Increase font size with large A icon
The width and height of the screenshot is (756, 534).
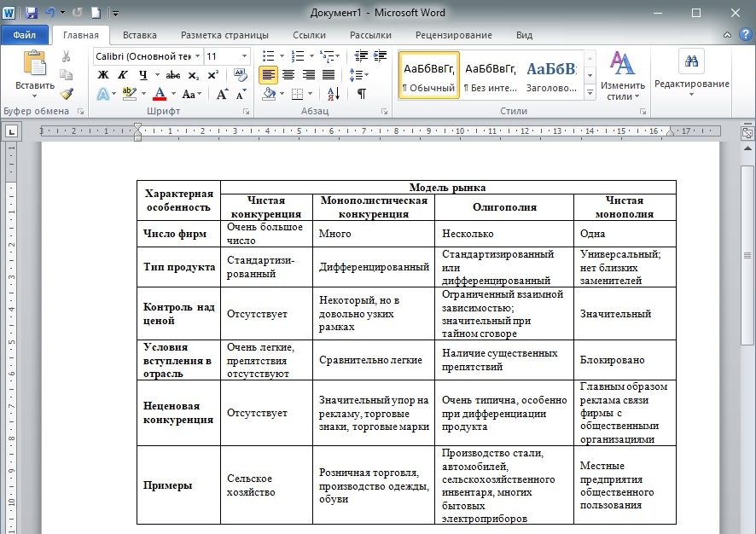coord(222,94)
